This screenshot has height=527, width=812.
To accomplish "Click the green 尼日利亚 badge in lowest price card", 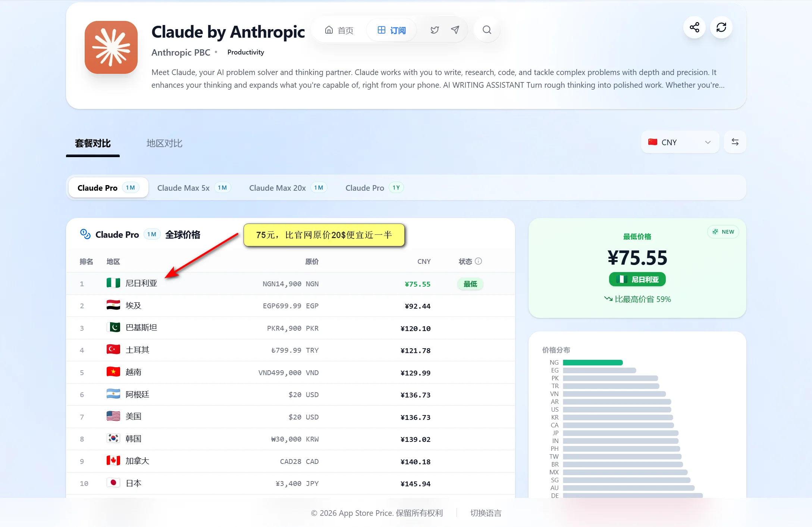I will [637, 279].
